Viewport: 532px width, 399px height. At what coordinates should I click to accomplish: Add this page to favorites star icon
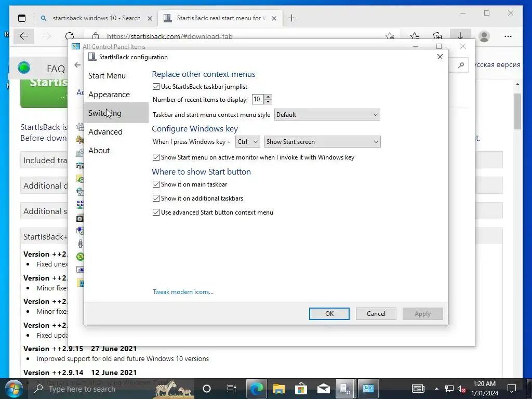pyautogui.click(x=390, y=36)
